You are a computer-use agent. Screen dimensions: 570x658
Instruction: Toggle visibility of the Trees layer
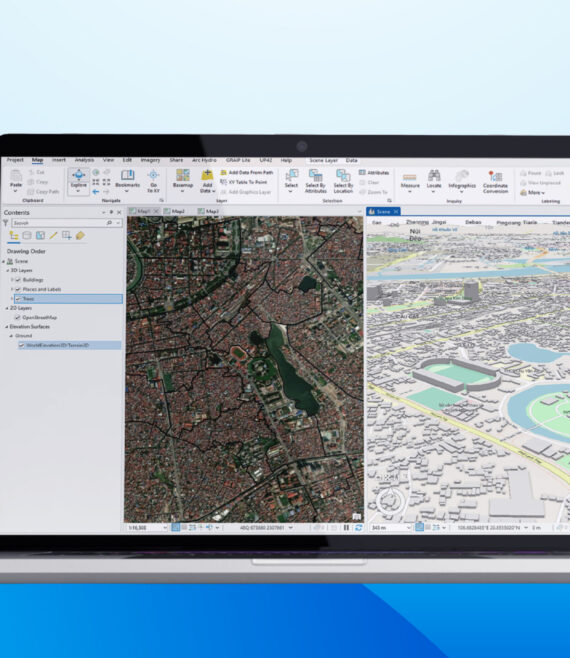tap(18, 299)
